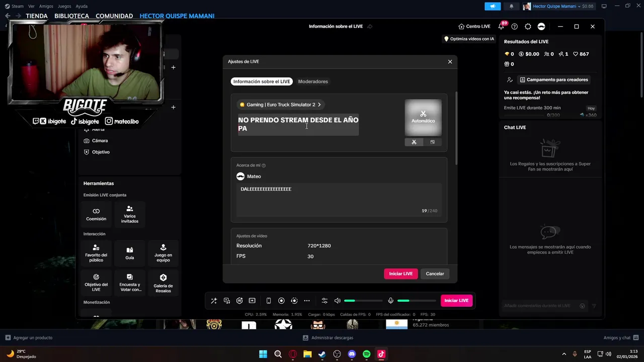This screenshot has width=644, height=362.
Task: Mute the speaker volume icon
Action: (337, 301)
